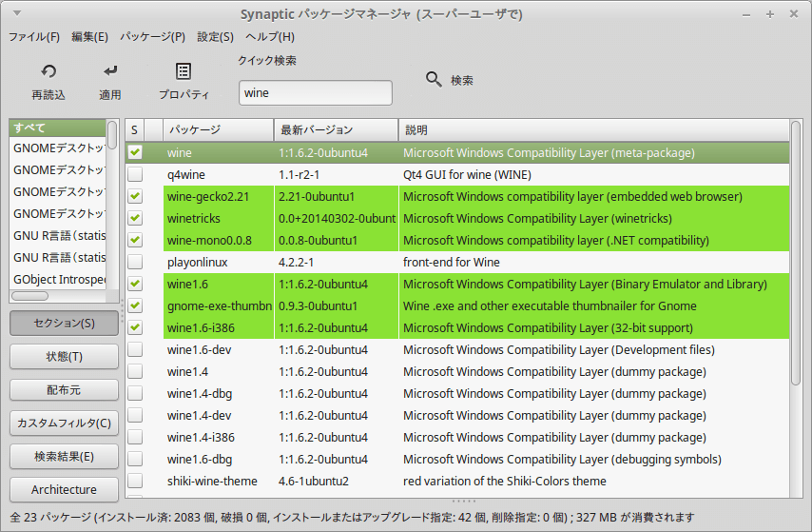Mark the shiki-wine-theme checkbox
Screen dimensions: 812x532
135,481
